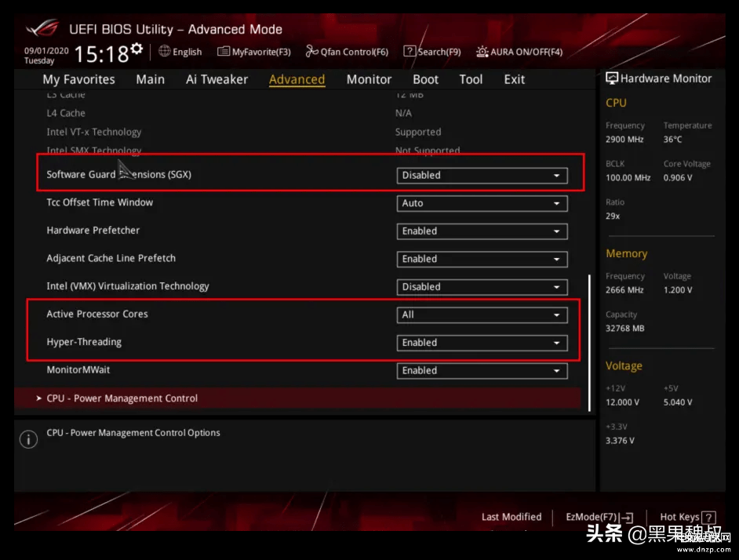Click the 15:18 clock display

pos(101,54)
